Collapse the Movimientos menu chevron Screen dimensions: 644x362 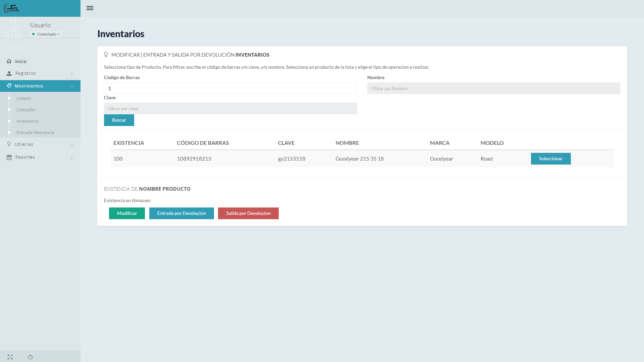click(x=72, y=86)
